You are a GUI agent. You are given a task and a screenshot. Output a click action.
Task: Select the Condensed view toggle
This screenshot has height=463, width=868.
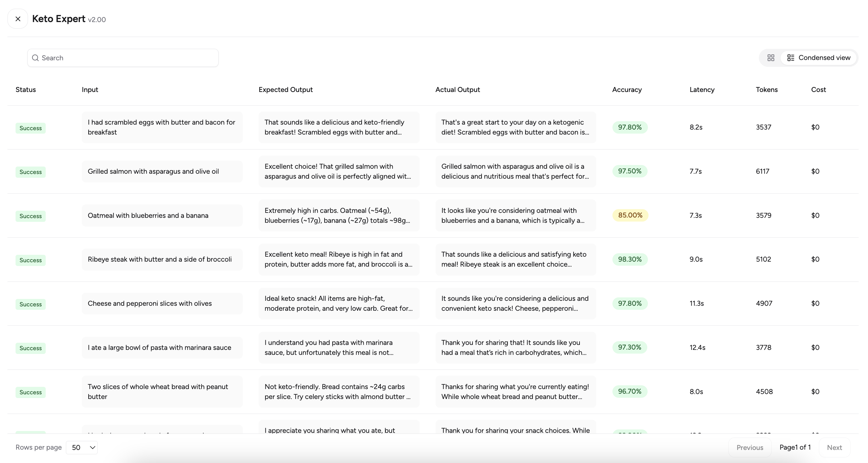tap(819, 57)
